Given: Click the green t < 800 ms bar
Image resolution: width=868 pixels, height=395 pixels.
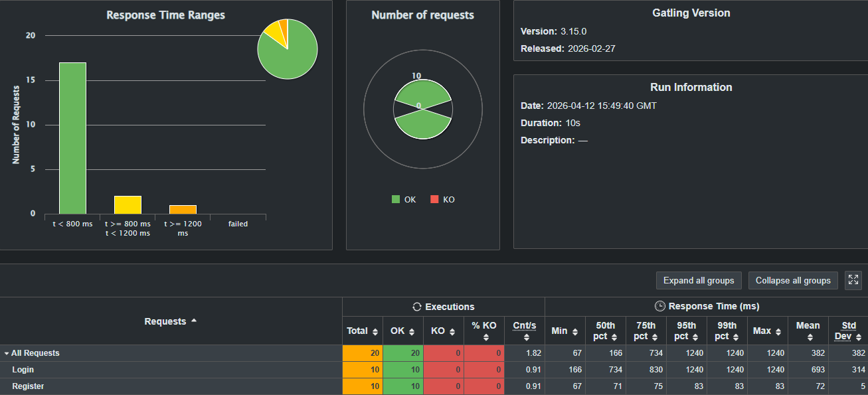Looking at the screenshot, I should tap(72, 138).
